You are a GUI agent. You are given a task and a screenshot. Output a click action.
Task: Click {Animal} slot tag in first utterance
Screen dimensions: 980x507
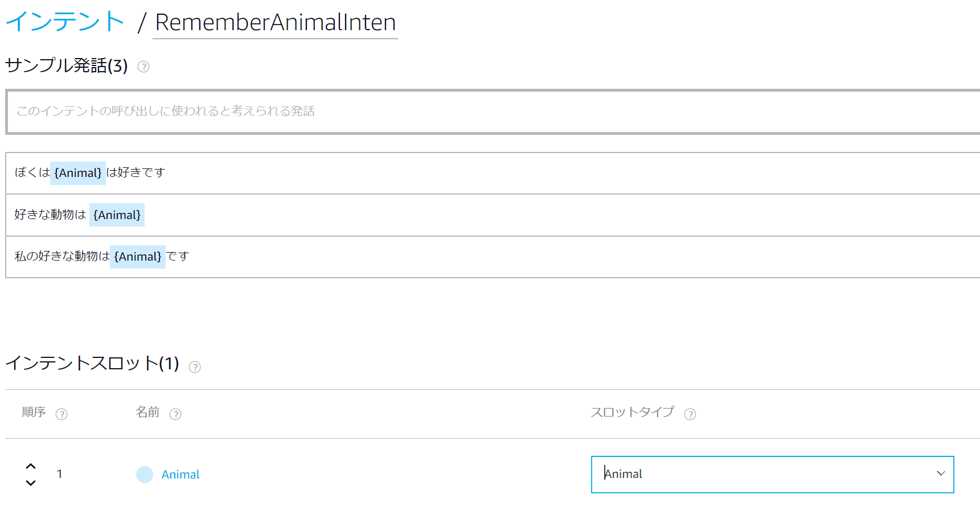[x=78, y=173]
